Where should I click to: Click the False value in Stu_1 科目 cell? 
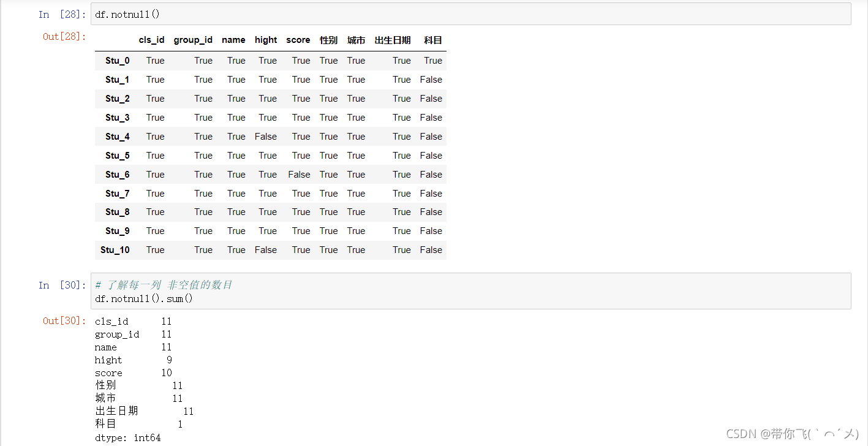[431, 80]
